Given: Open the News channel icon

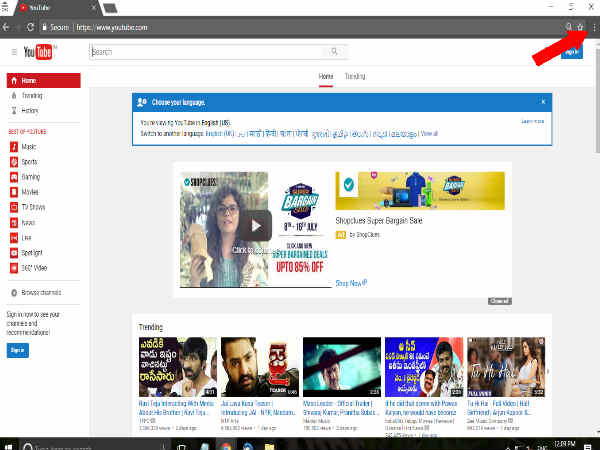Looking at the screenshot, I should pos(14,223).
